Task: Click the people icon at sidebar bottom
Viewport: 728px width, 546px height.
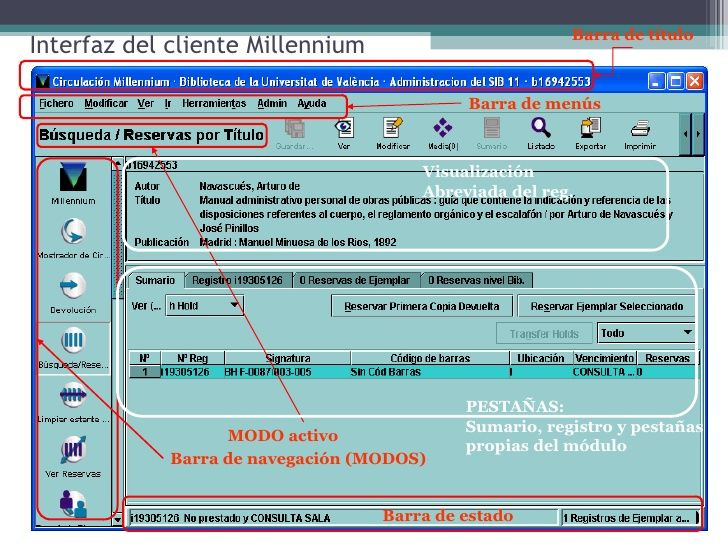Action: pos(73,503)
